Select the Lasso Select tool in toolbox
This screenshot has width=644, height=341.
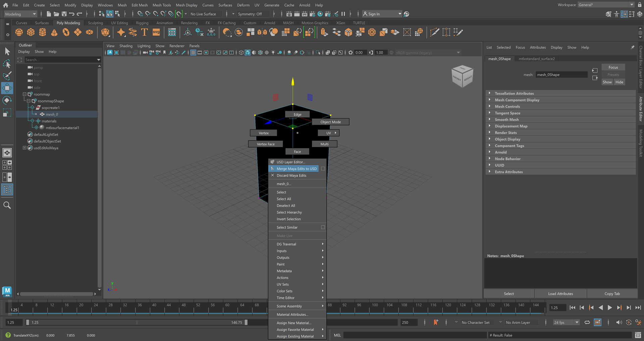pyautogui.click(x=7, y=64)
